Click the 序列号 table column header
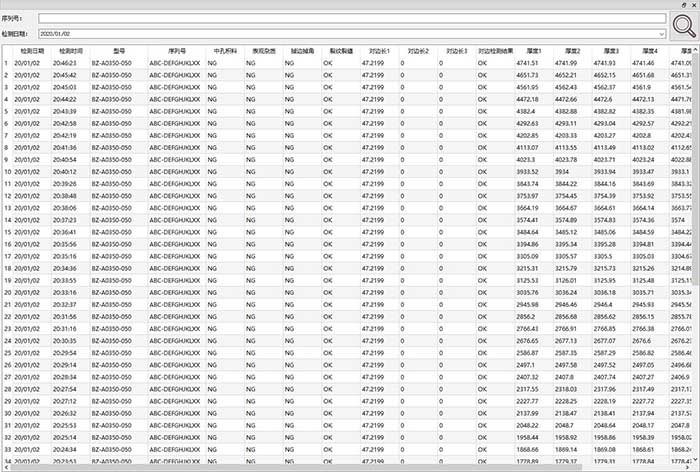The width and height of the screenshot is (700, 472). tap(174, 50)
